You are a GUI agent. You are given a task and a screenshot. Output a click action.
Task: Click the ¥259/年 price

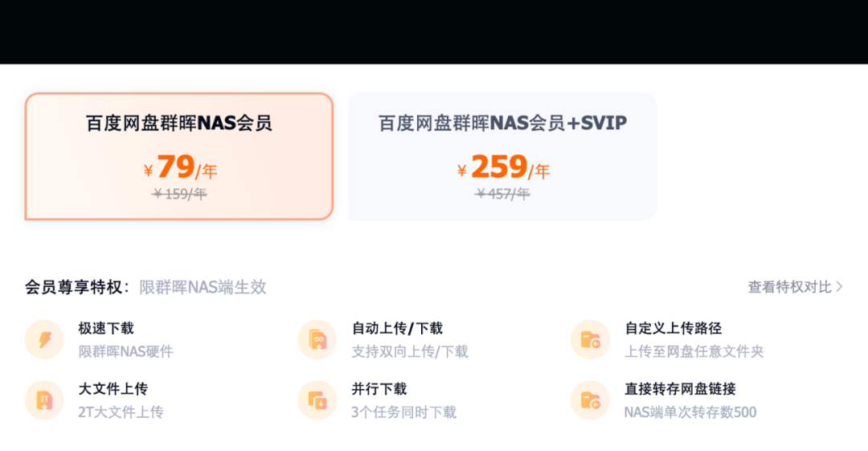click(x=503, y=167)
